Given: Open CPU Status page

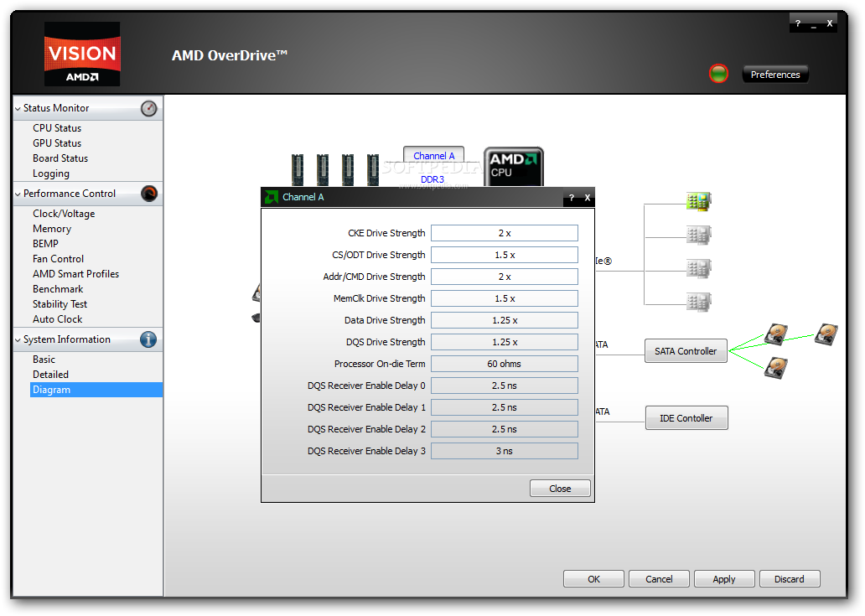Looking at the screenshot, I should pos(57,128).
